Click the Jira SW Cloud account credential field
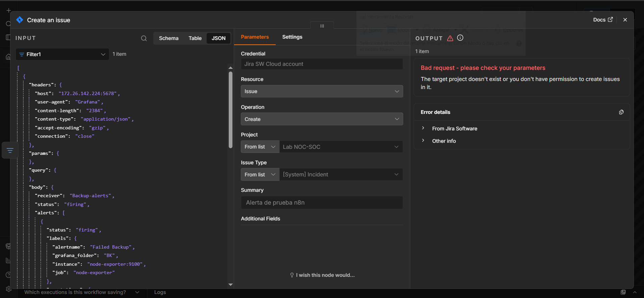This screenshot has width=644, height=298. [x=322, y=64]
